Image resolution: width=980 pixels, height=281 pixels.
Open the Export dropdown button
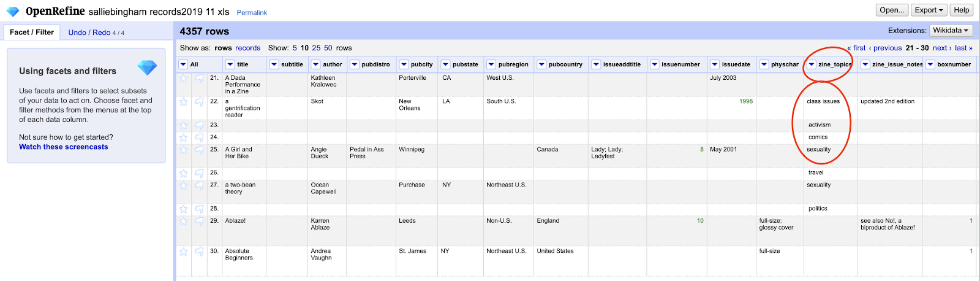coord(929,10)
